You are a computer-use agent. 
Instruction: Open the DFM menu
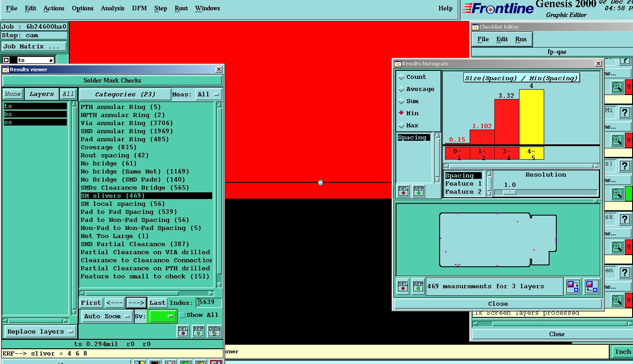coord(140,8)
